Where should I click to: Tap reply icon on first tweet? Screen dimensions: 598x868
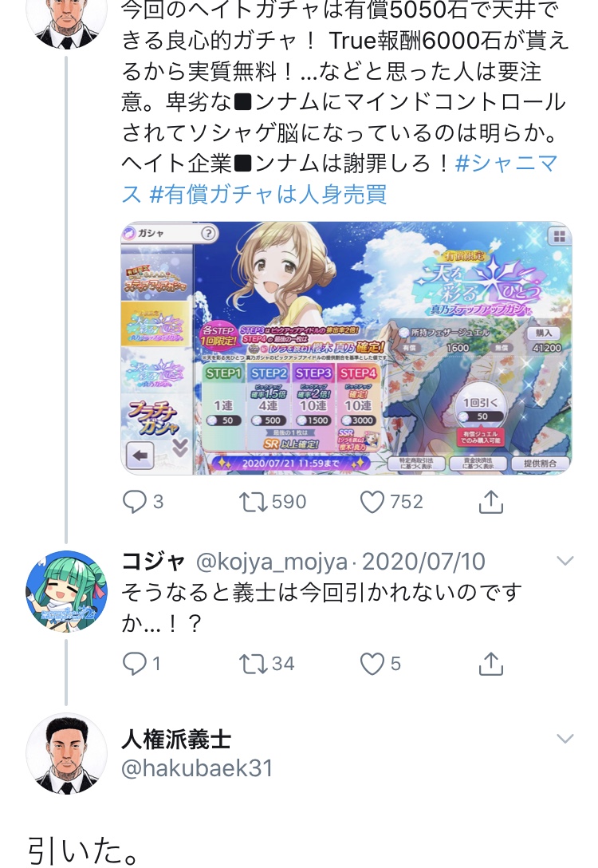click(x=135, y=502)
